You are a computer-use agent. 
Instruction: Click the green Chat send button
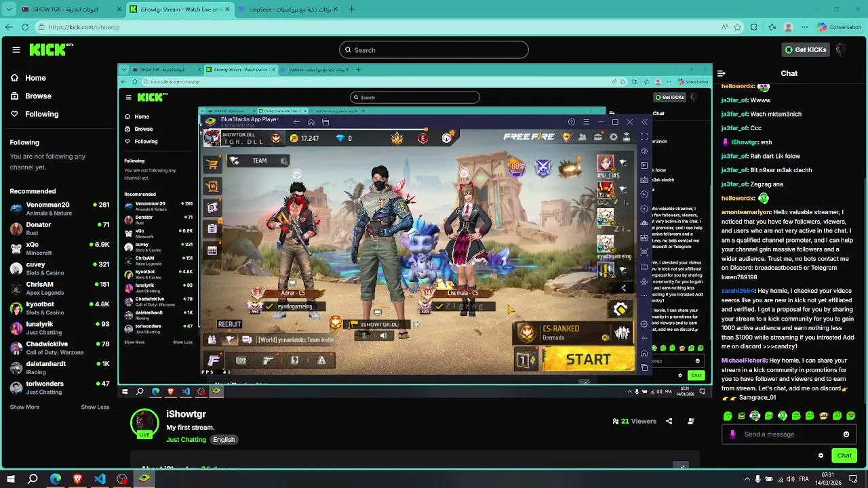(844, 455)
